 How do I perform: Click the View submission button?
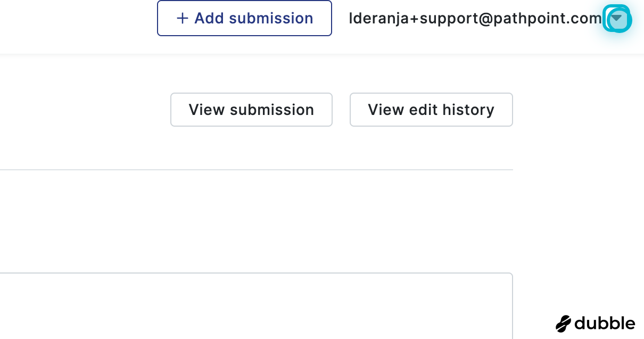(251, 110)
